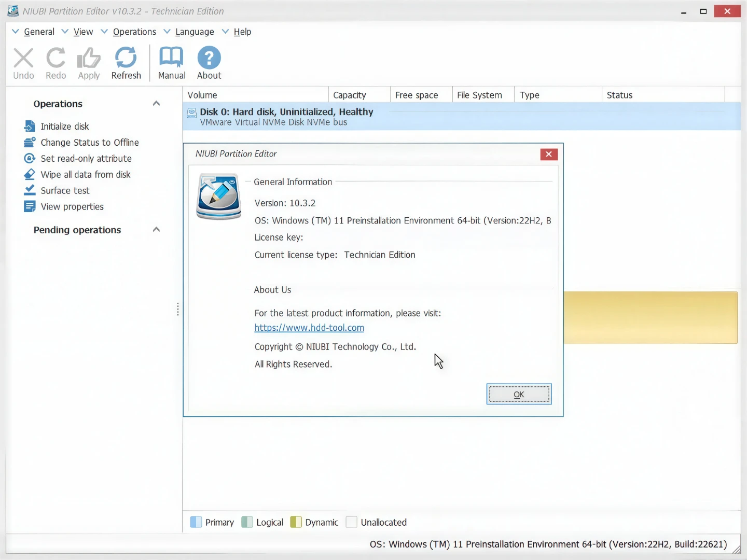Click the Change Status to Offline icon
Image resolution: width=747 pixels, height=560 pixels.
(x=30, y=142)
